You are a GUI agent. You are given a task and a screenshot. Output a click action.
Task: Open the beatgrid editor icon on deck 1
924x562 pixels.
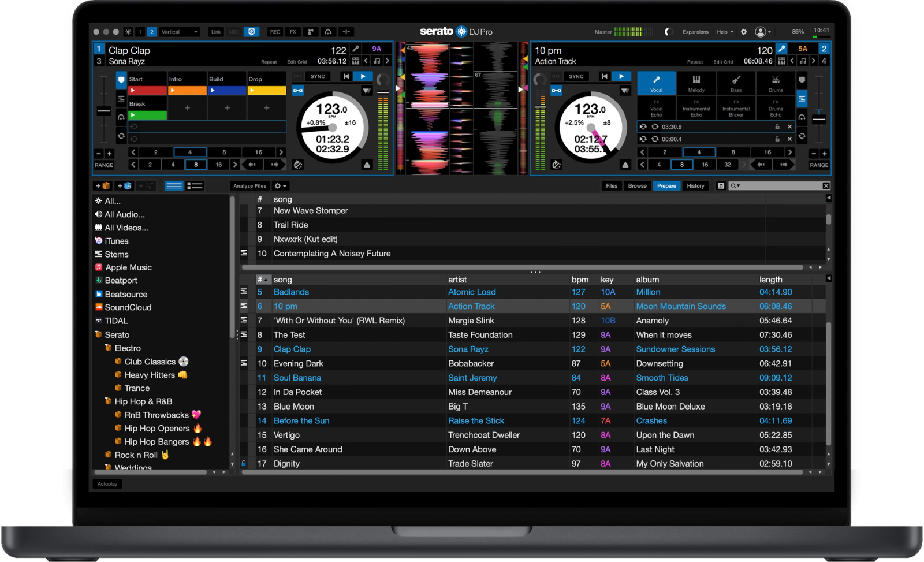355,61
